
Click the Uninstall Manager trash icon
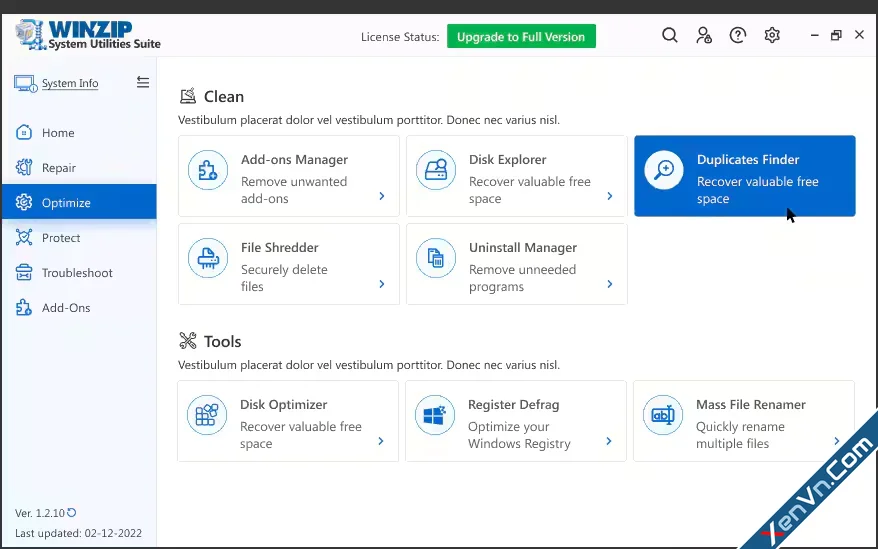[x=436, y=258]
